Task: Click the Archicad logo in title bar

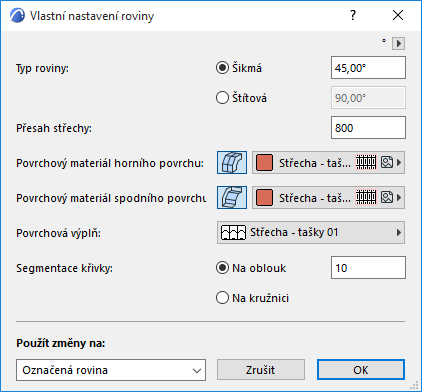Action: click(x=17, y=16)
